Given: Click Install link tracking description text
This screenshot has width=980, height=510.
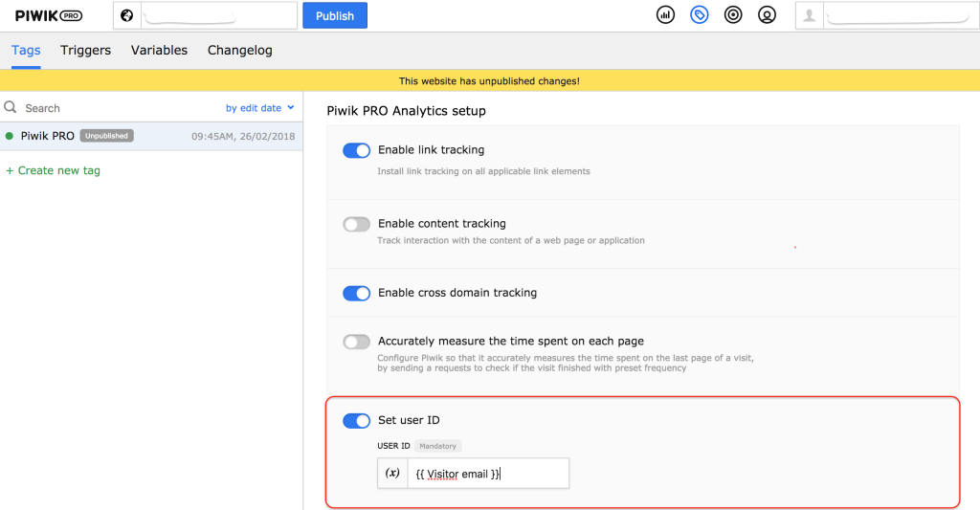Looking at the screenshot, I should pos(483,171).
